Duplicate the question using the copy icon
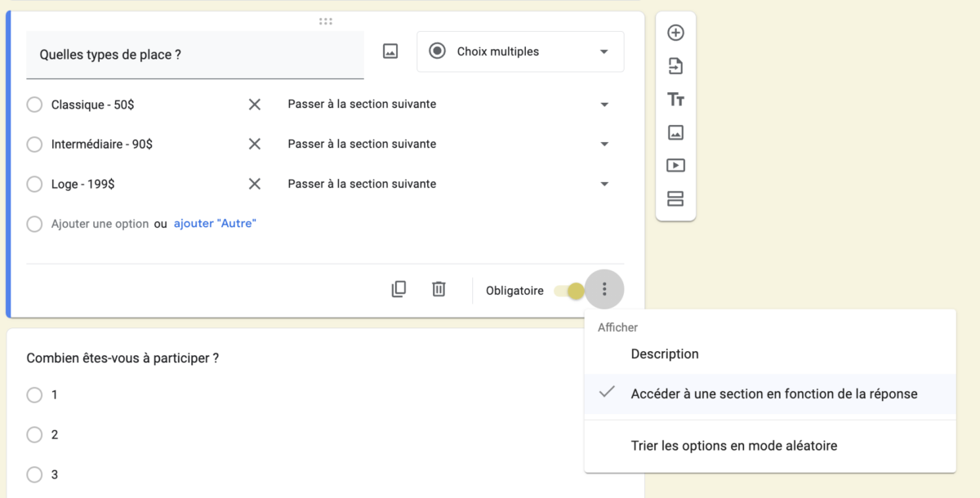Image resolution: width=980 pixels, height=498 pixels. (399, 289)
